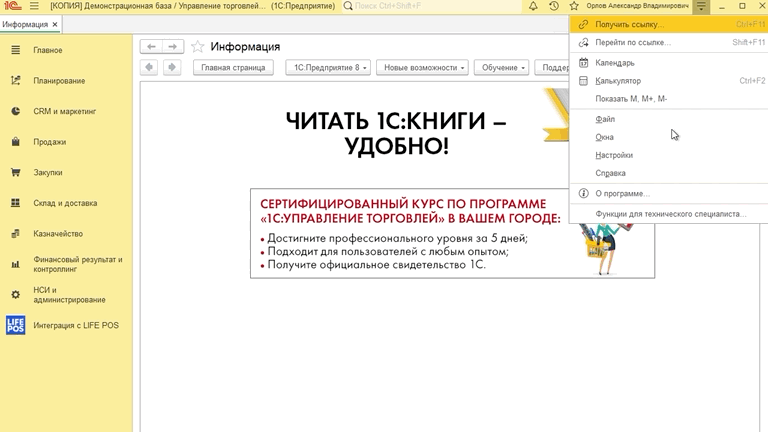Click the CRM и маркетинг pie icon
Screen dimensions: 768x432
coord(16,111)
